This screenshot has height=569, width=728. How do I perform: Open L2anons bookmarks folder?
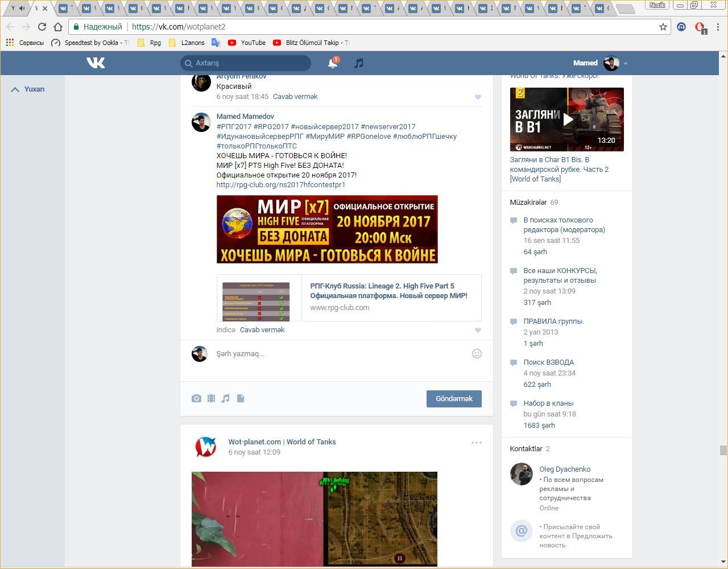(187, 43)
